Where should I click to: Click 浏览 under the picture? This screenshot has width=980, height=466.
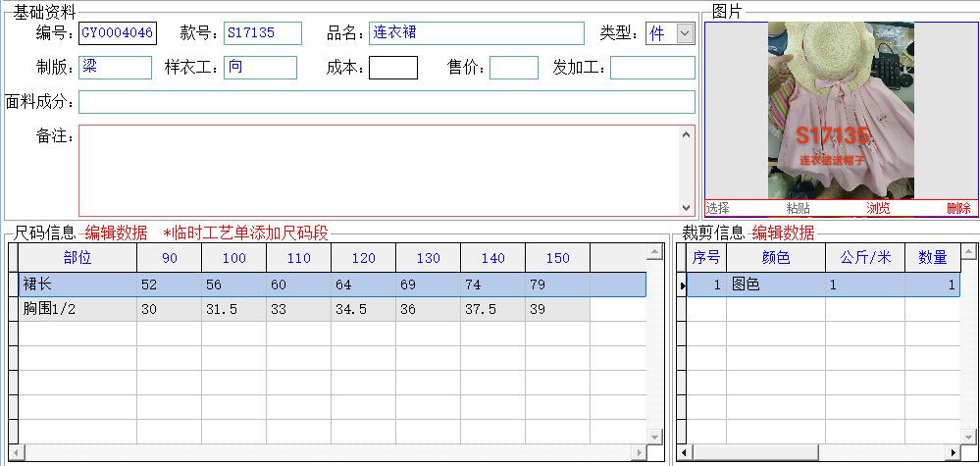(x=878, y=209)
